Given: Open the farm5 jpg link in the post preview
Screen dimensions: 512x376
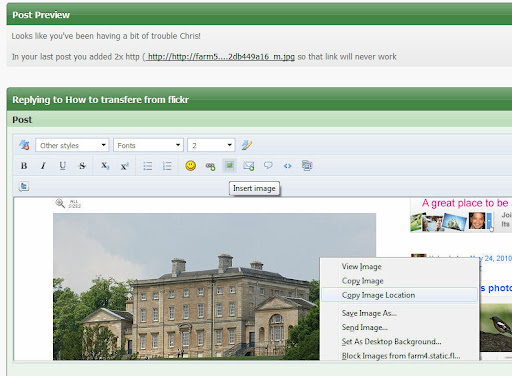Looking at the screenshot, I should click(x=221, y=57).
